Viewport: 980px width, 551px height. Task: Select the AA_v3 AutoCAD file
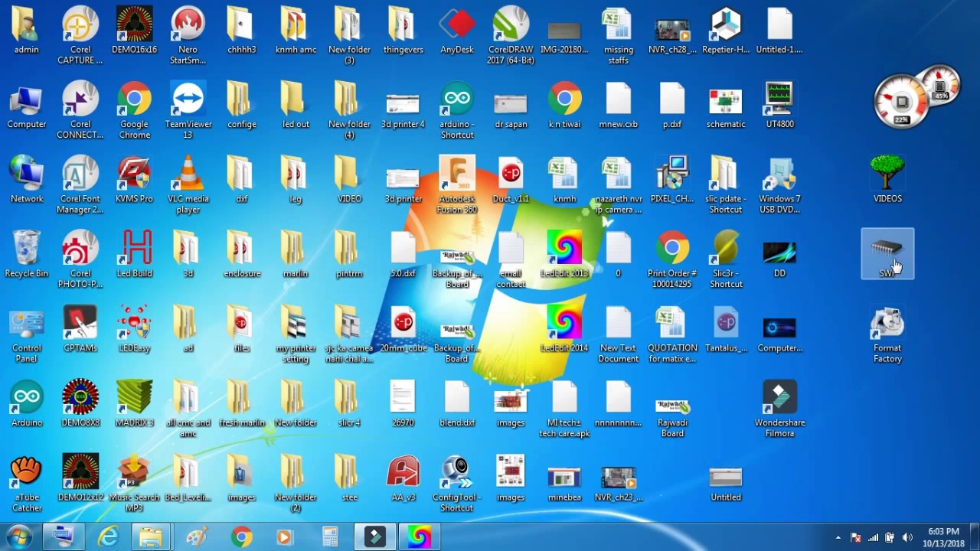pos(403,480)
